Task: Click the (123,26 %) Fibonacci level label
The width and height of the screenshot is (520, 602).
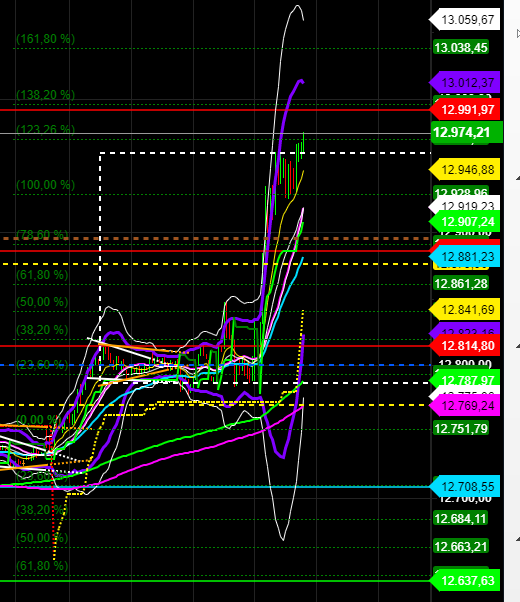Action: 45,129
